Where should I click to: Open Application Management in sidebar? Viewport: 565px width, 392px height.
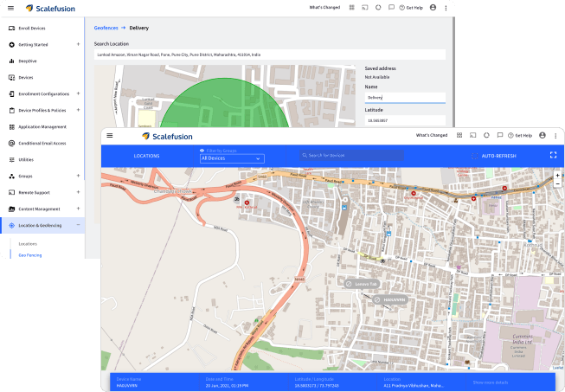(x=42, y=127)
